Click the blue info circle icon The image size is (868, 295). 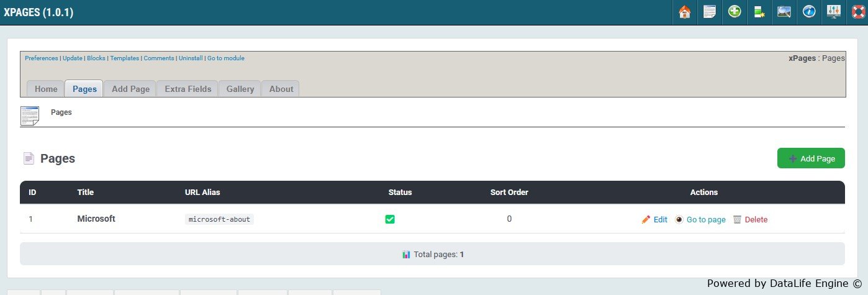808,12
